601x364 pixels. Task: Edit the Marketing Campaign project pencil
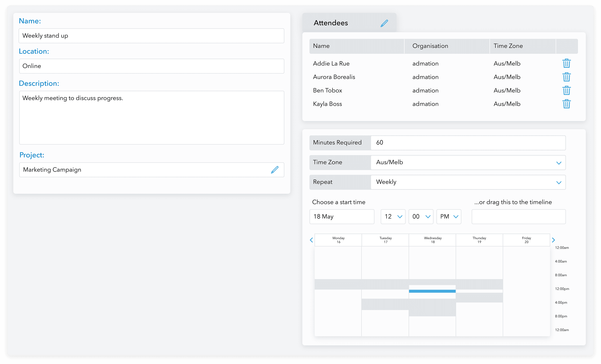pyautogui.click(x=275, y=170)
